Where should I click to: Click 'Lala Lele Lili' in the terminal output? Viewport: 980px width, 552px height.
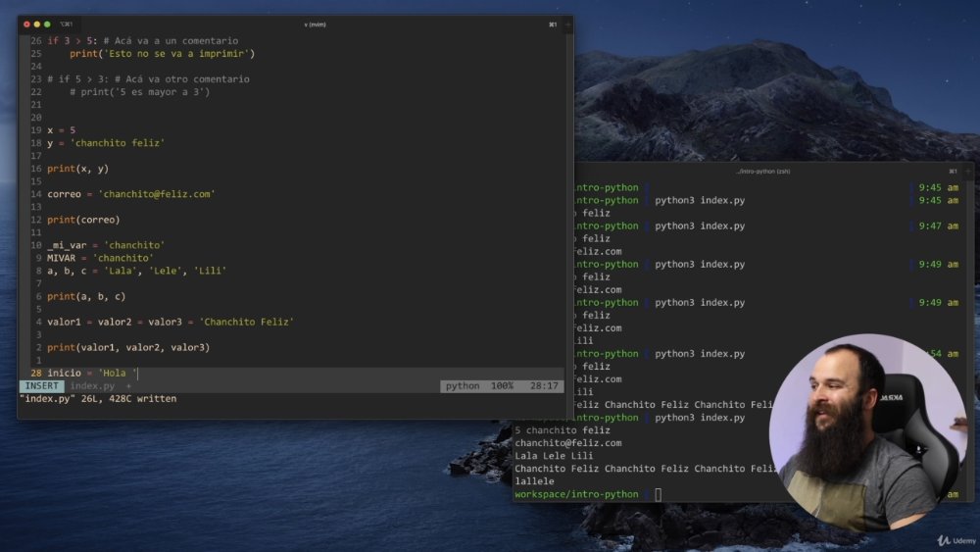(x=554, y=456)
